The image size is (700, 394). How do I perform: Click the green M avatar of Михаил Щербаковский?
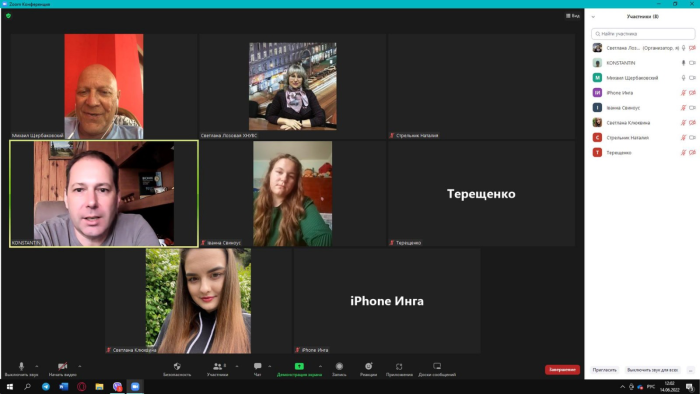coord(597,78)
